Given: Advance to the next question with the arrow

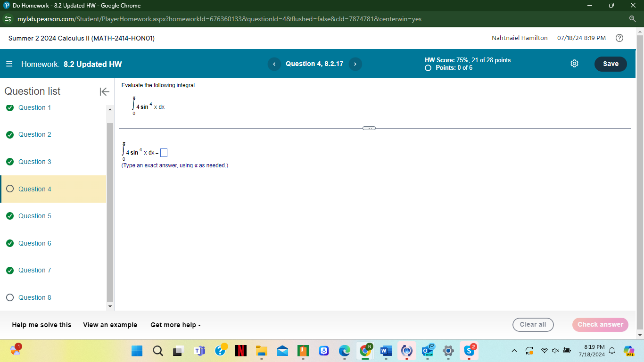Looking at the screenshot, I should [x=355, y=64].
